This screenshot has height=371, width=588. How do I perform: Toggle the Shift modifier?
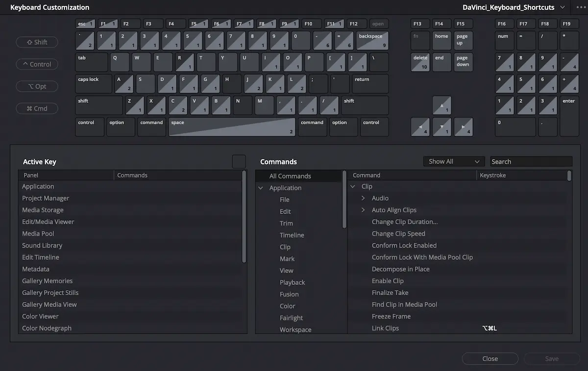point(37,42)
